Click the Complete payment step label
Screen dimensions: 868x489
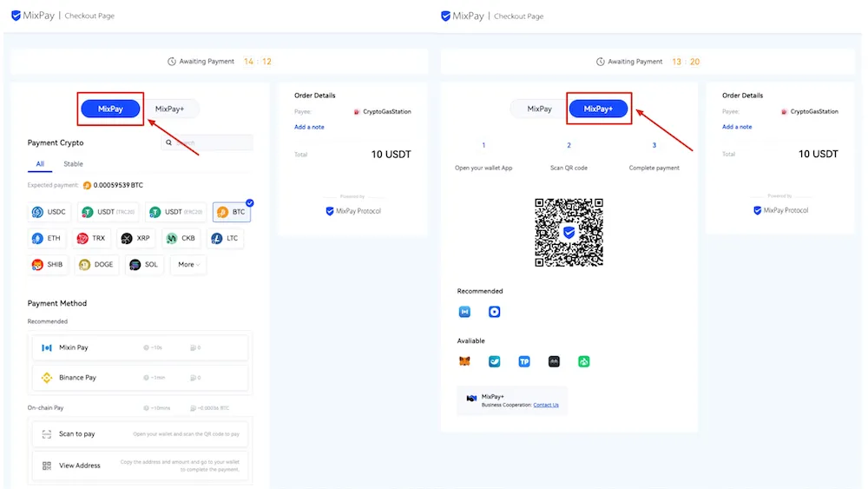[x=654, y=168]
